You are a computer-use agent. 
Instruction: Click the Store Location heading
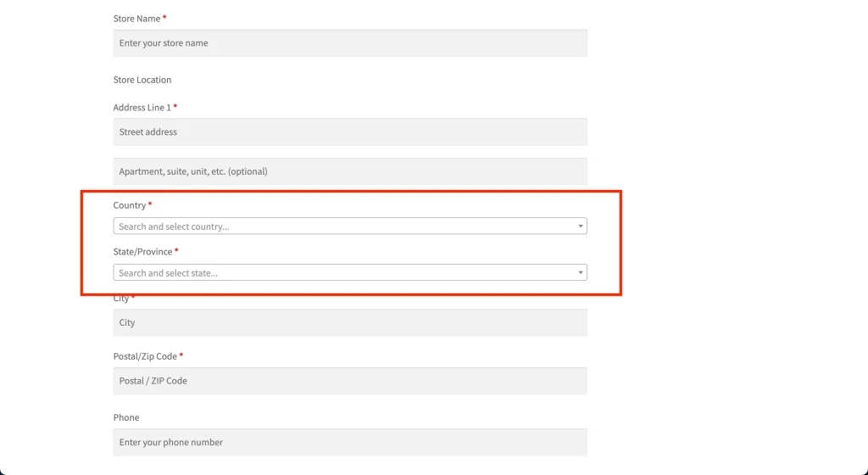click(x=142, y=80)
